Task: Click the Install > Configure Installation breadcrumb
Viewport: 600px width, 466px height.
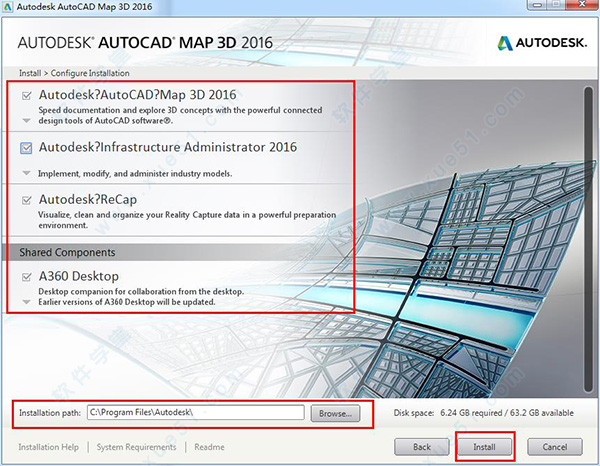Action: tap(74, 73)
